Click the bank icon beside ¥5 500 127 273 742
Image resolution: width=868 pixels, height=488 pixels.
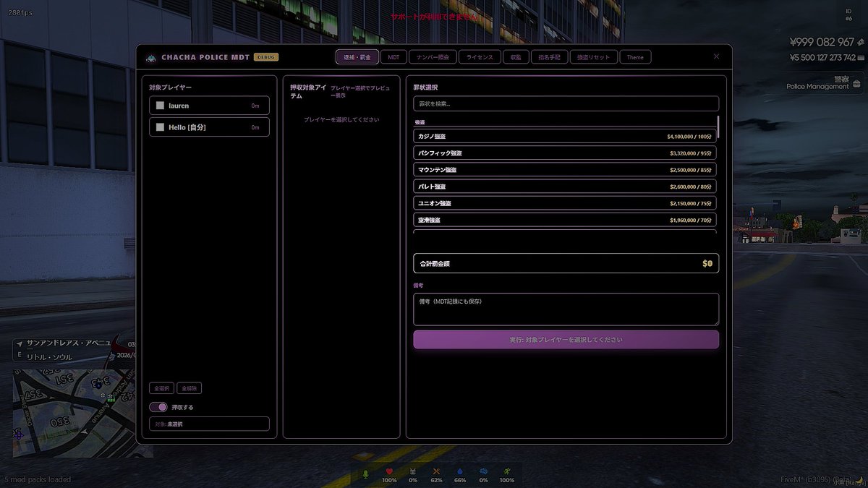point(861,58)
